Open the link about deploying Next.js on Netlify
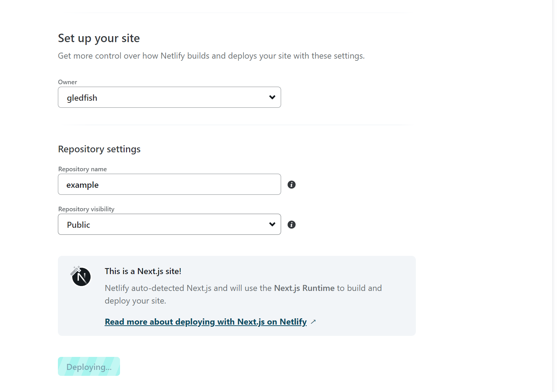This screenshot has height=392, width=559. (x=206, y=322)
